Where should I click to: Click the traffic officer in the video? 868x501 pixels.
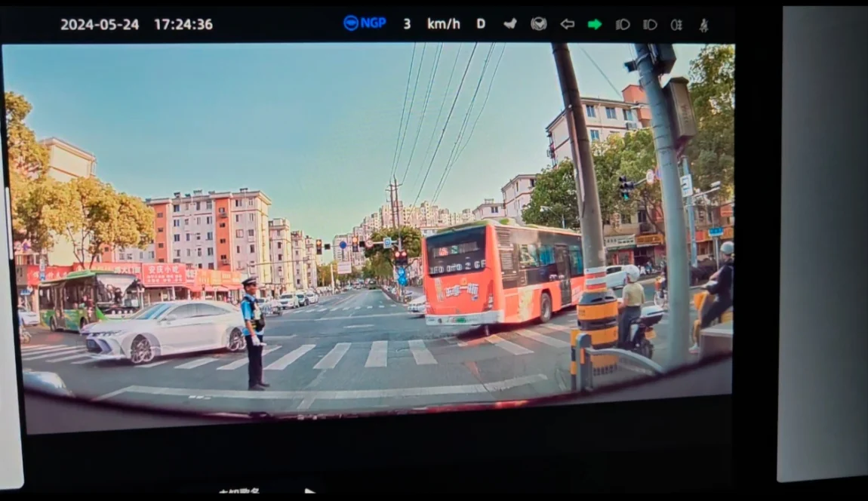[x=254, y=332]
